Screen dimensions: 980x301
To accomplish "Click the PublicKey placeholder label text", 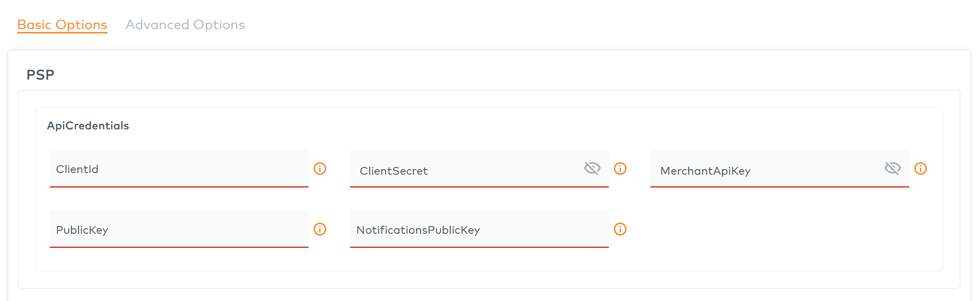I will coord(82,230).
